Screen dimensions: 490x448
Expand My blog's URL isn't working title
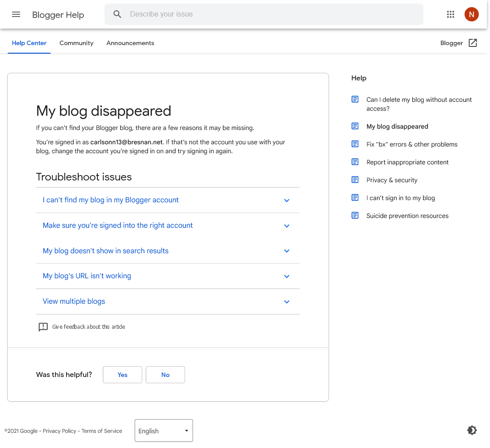point(87,276)
